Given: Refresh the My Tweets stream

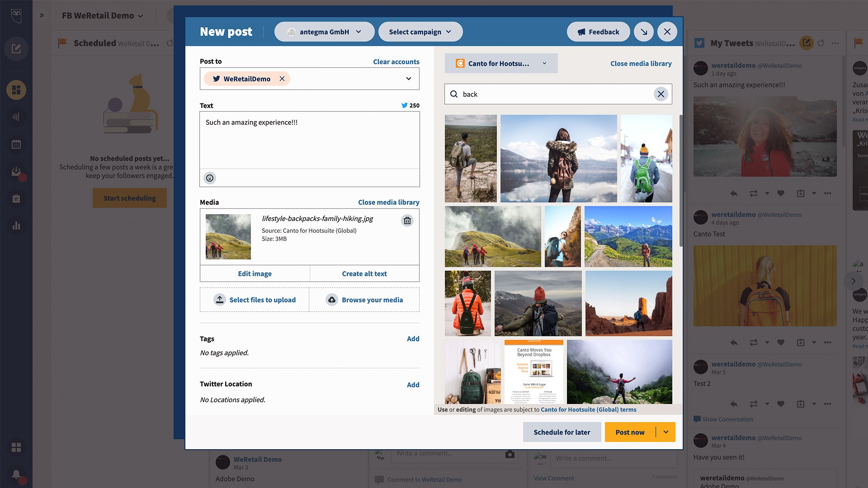Looking at the screenshot, I should [x=821, y=43].
